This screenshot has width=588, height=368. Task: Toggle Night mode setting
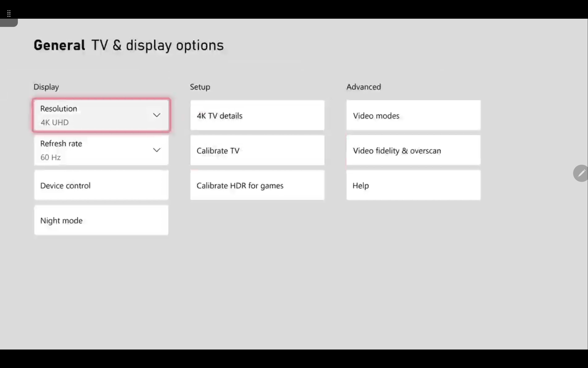pyautogui.click(x=101, y=221)
